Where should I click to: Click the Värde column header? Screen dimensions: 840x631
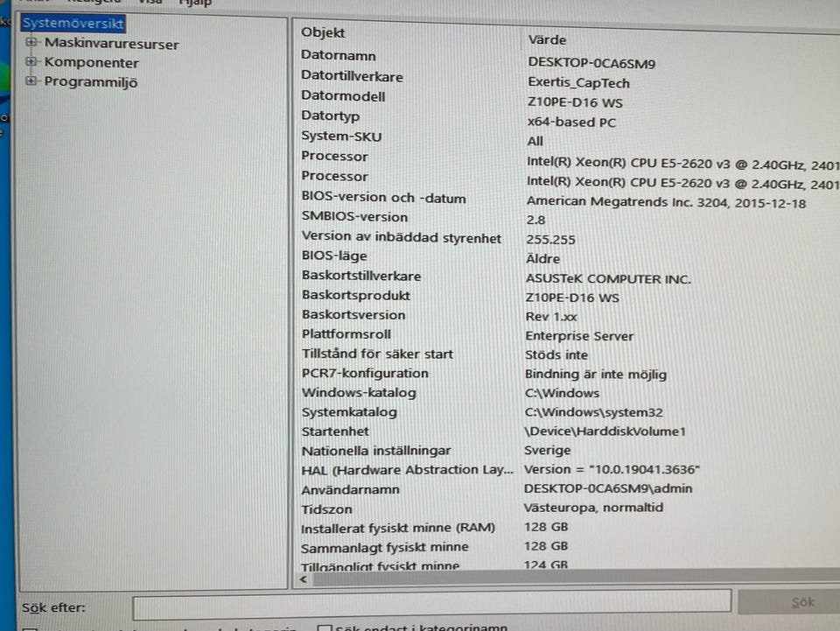546,39
